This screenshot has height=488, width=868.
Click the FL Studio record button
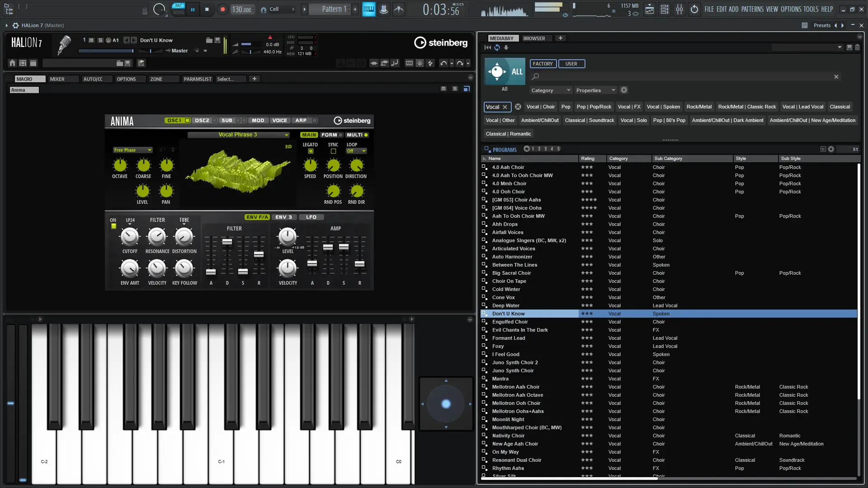tap(222, 9)
